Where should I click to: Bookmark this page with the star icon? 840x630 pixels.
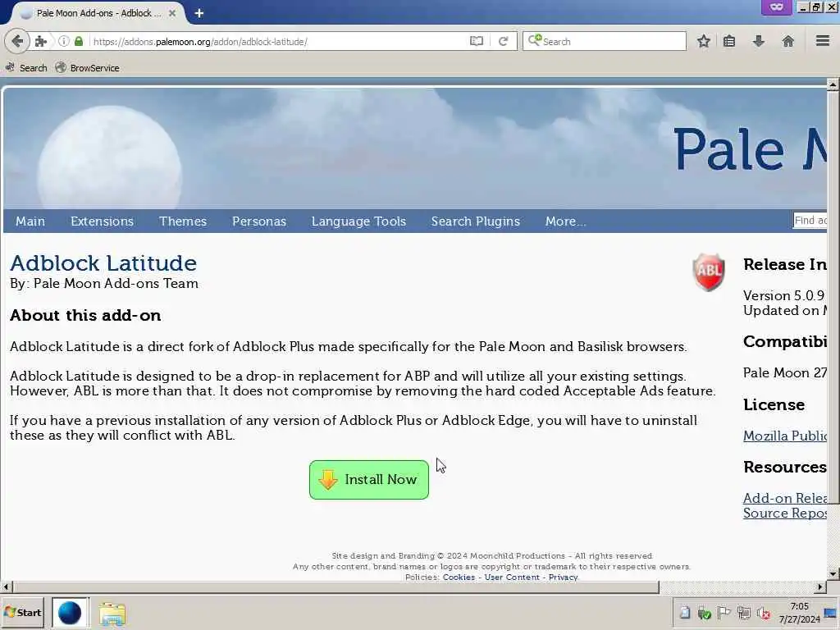(703, 41)
